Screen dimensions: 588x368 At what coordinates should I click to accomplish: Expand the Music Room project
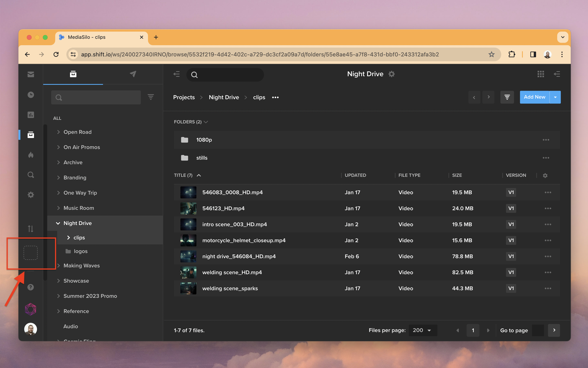coord(58,208)
